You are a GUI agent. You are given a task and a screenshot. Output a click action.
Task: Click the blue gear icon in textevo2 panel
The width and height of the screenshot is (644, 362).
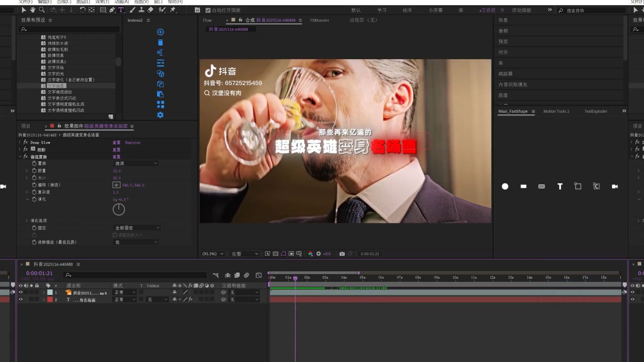[x=160, y=115]
